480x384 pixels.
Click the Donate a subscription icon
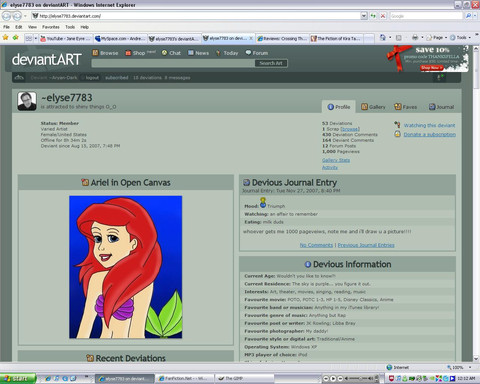(x=397, y=134)
